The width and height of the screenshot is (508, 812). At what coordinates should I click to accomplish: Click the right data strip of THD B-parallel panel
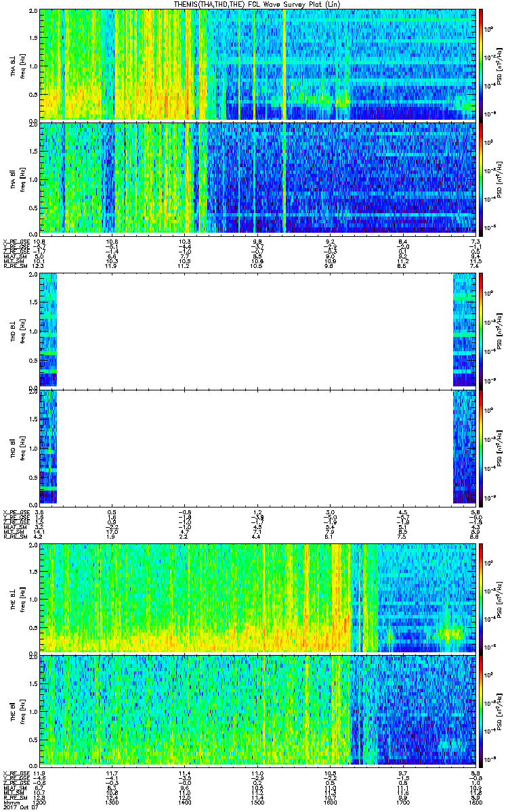pyautogui.click(x=465, y=447)
